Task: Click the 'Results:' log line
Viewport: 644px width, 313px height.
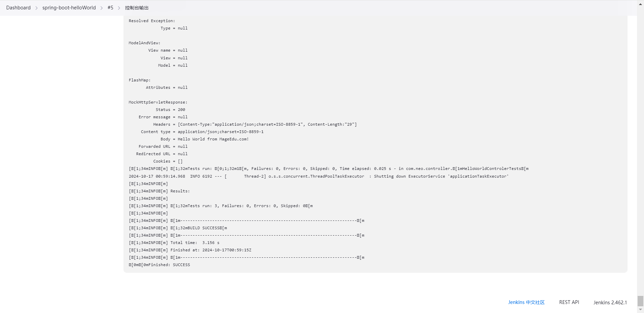Action: point(159,191)
